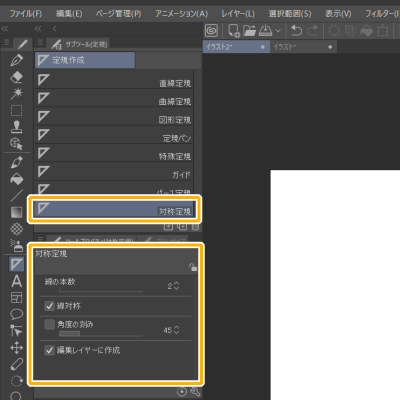Select the 直線定規 sub tool
This screenshot has height=400, width=400.
tap(114, 80)
